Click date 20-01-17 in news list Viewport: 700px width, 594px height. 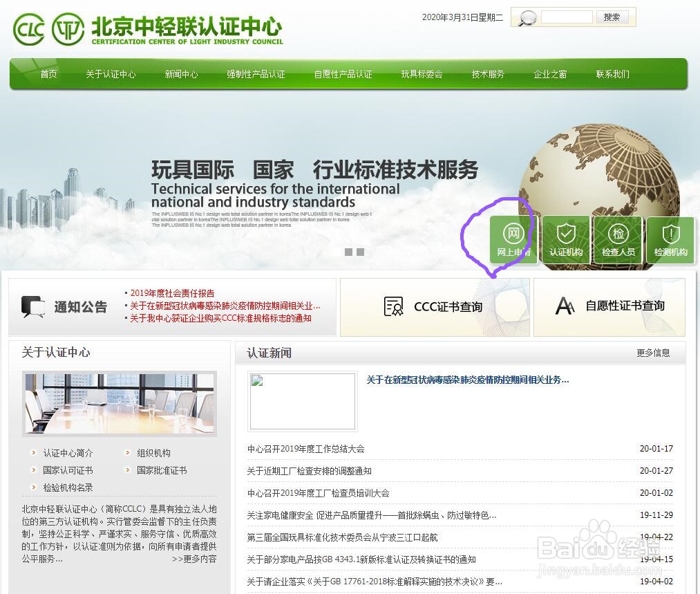pos(656,448)
